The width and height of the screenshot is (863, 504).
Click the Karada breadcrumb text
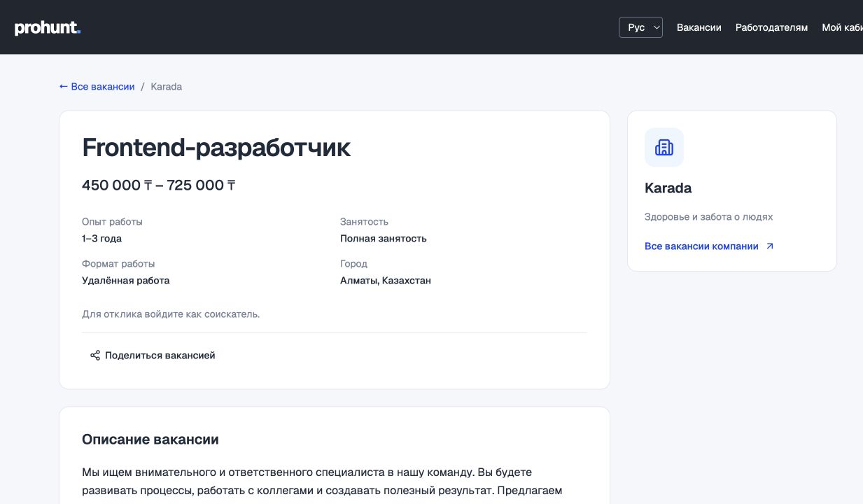point(167,87)
